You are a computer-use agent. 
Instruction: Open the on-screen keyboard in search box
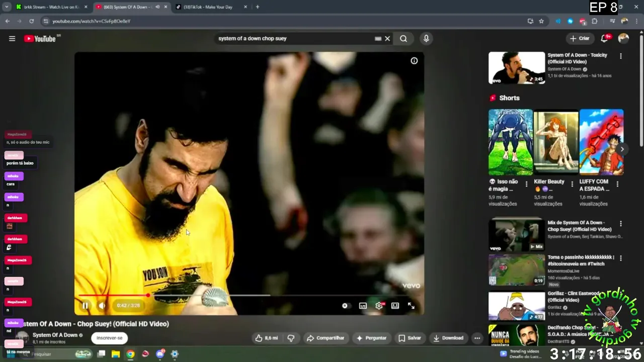tap(378, 39)
